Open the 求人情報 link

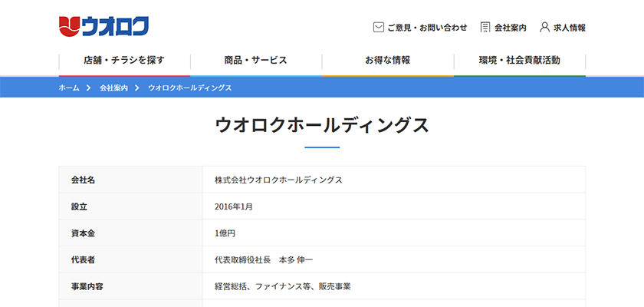(569, 28)
